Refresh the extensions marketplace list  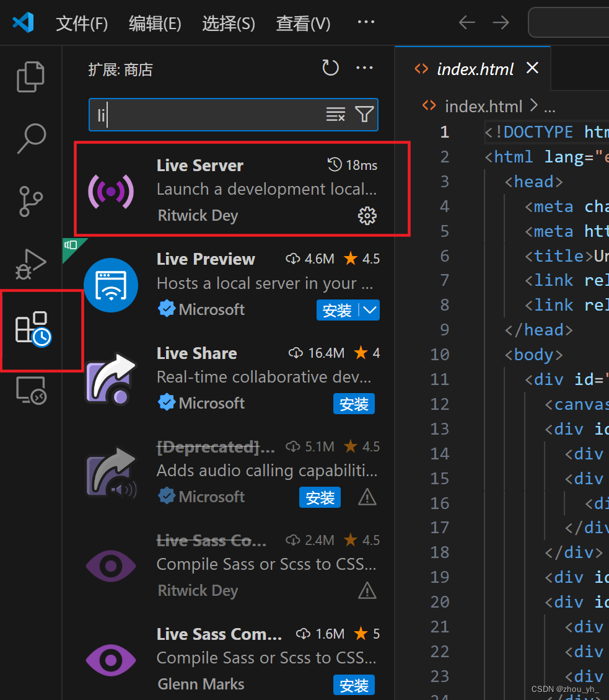[x=331, y=68]
